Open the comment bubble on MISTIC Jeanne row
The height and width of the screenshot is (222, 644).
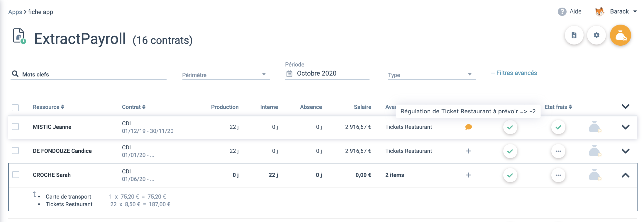pyautogui.click(x=468, y=127)
